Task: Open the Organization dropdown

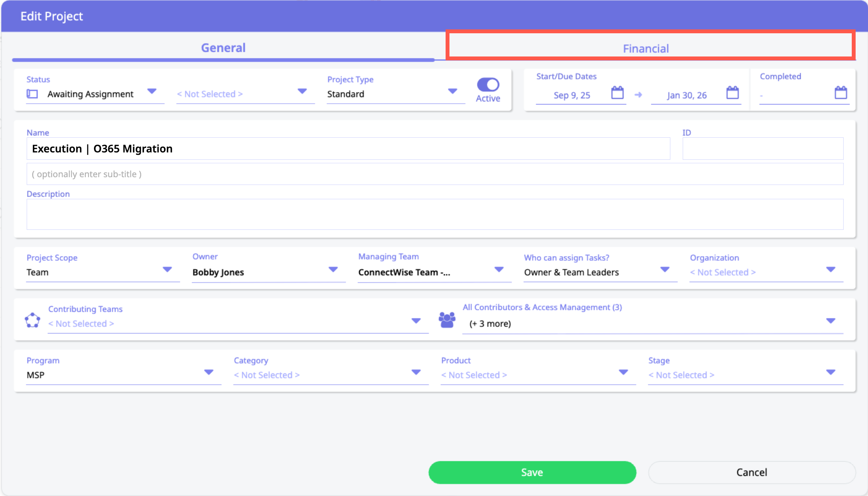Action: tap(830, 270)
